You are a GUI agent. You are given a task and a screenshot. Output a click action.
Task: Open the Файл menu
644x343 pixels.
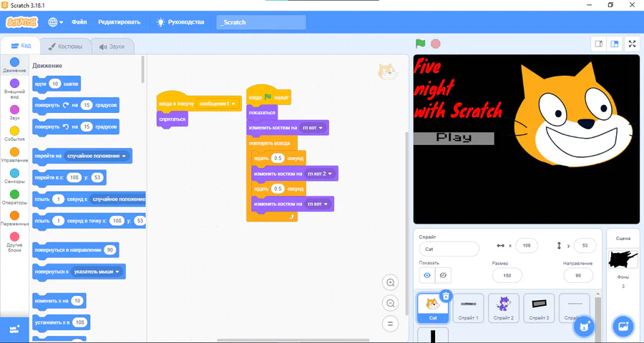coord(79,22)
